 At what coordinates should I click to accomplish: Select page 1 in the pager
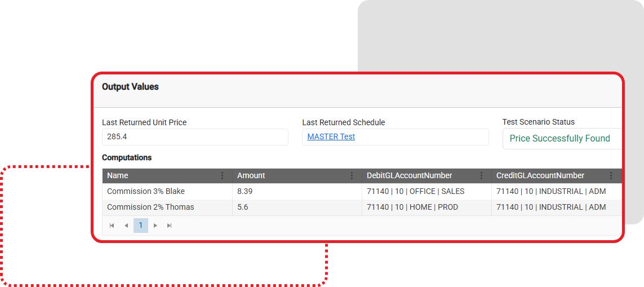point(141,226)
